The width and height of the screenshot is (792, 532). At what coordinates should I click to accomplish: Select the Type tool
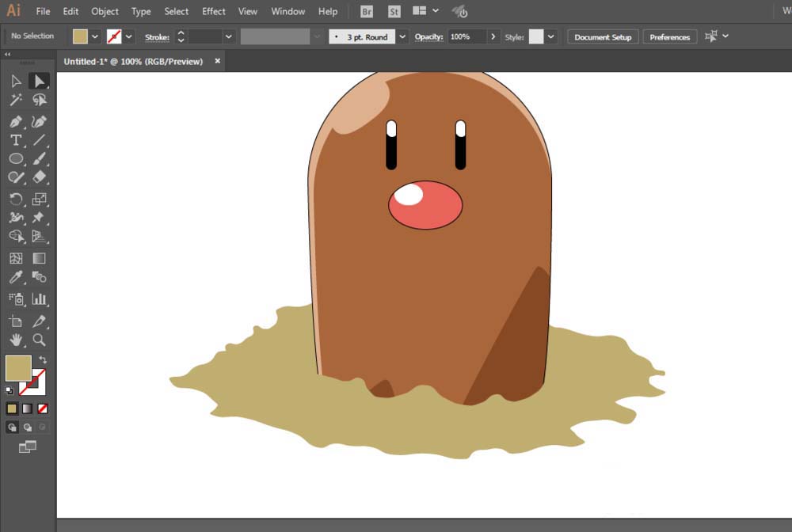point(16,140)
